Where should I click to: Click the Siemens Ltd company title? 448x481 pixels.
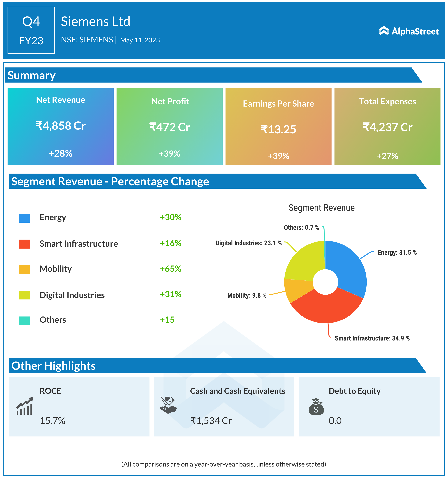[96, 22]
